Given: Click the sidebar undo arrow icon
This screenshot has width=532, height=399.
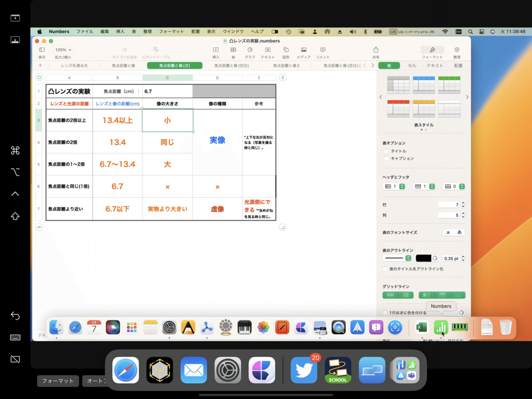Looking at the screenshot, I should click(15, 316).
